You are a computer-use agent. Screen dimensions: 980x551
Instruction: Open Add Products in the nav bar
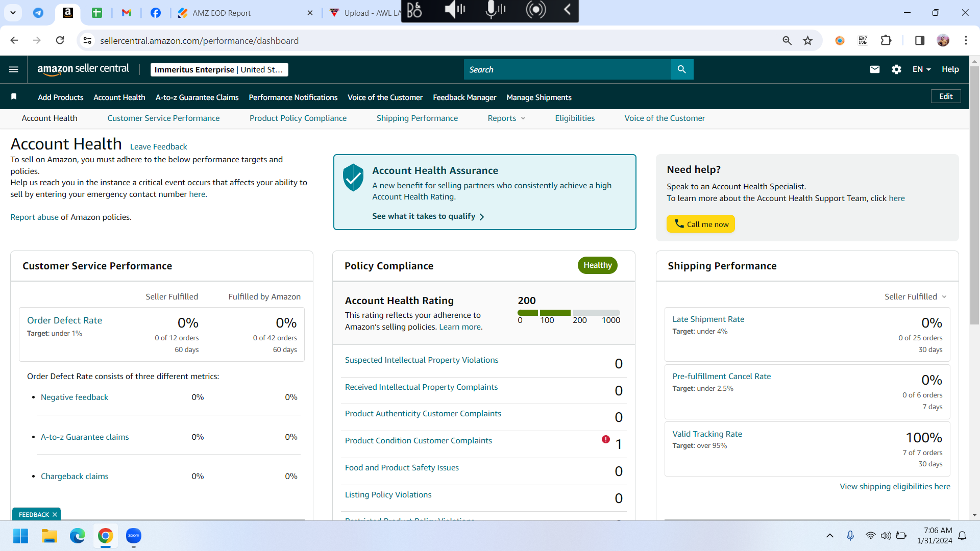click(x=60, y=97)
